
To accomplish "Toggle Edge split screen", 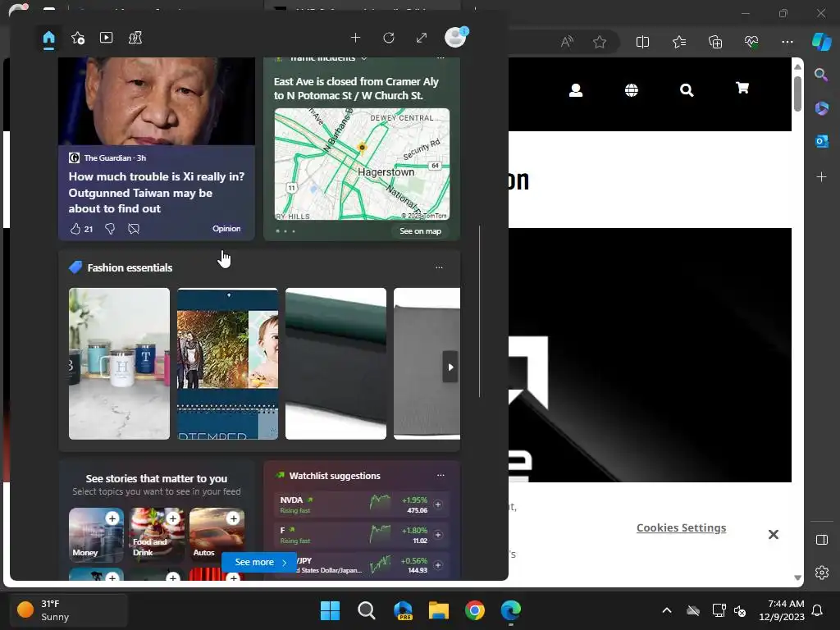I will [642, 42].
